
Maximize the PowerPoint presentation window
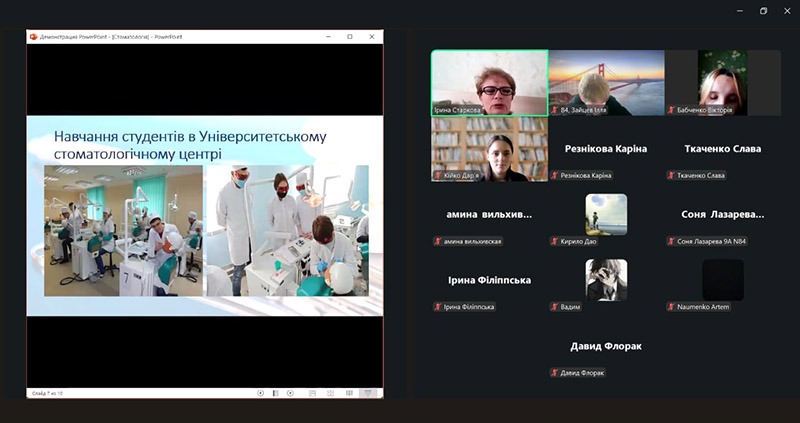tap(349, 36)
